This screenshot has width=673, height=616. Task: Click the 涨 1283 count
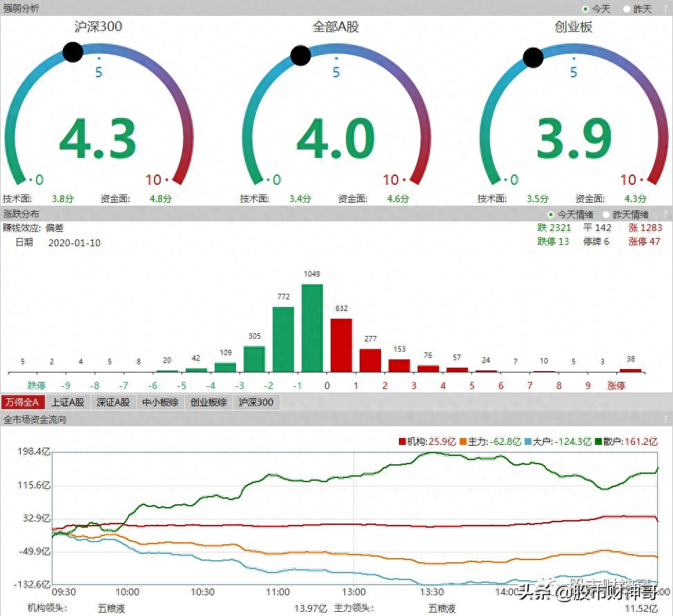pos(645,228)
